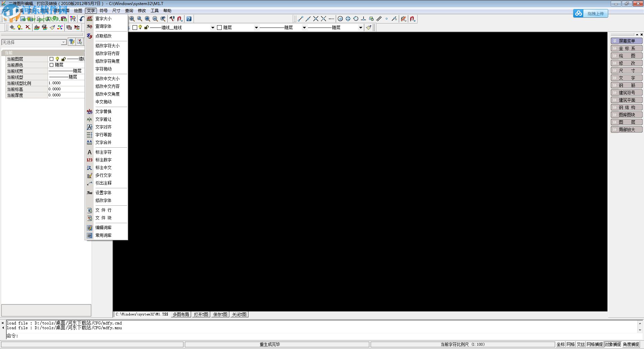Toggle the 坐标 status bar button
The image size is (644, 349).
560,344
